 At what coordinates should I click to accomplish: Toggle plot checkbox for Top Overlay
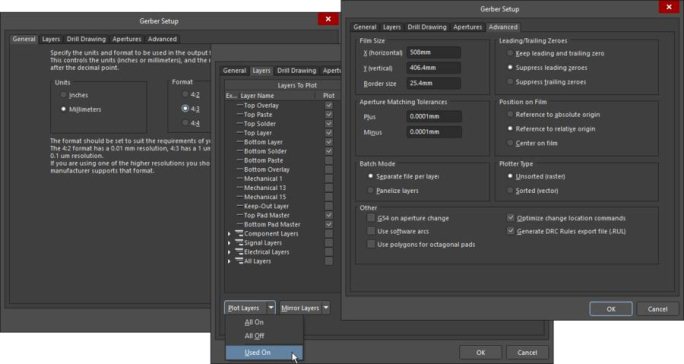pos(329,105)
